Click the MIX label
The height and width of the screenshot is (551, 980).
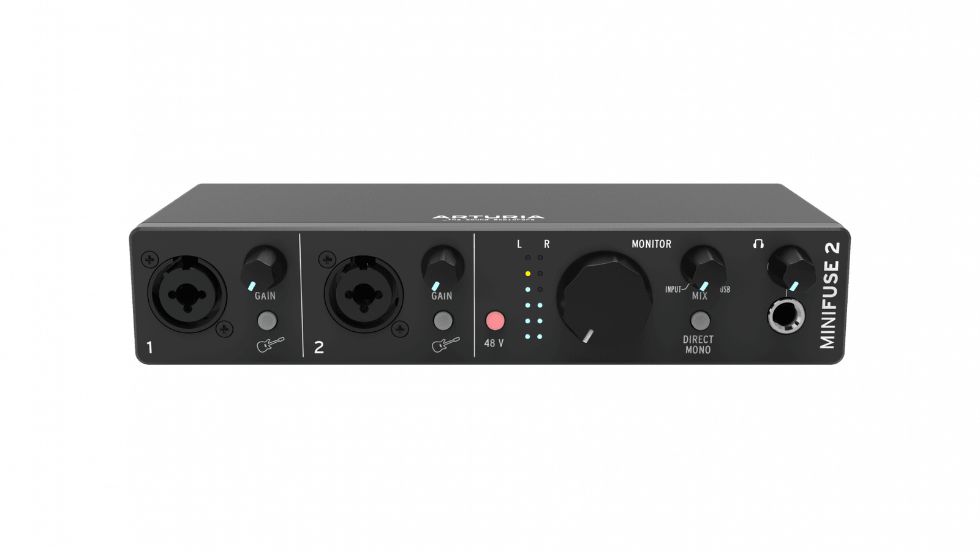[699, 296]
